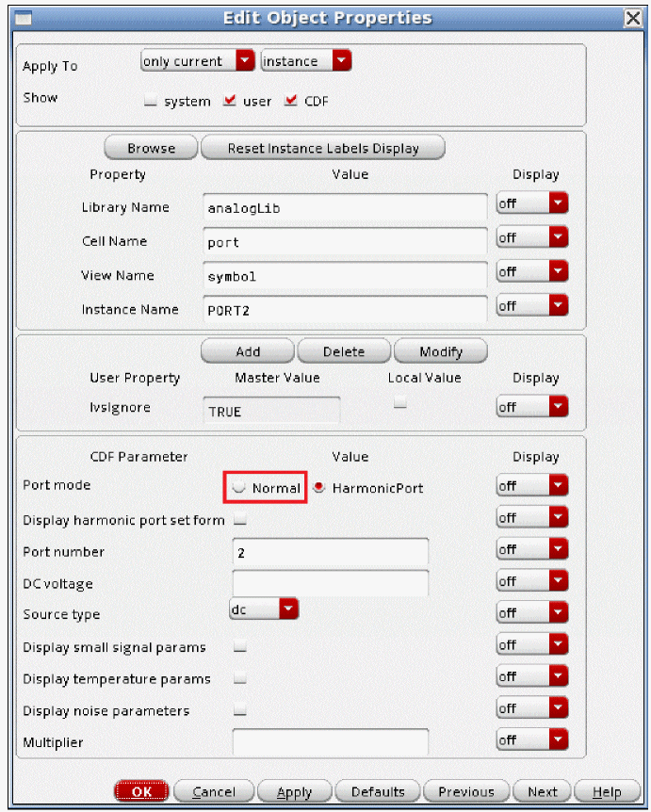This screenshot has width=651, height=812.
Task: Click the Port number input field
Action: pos(331,552)
